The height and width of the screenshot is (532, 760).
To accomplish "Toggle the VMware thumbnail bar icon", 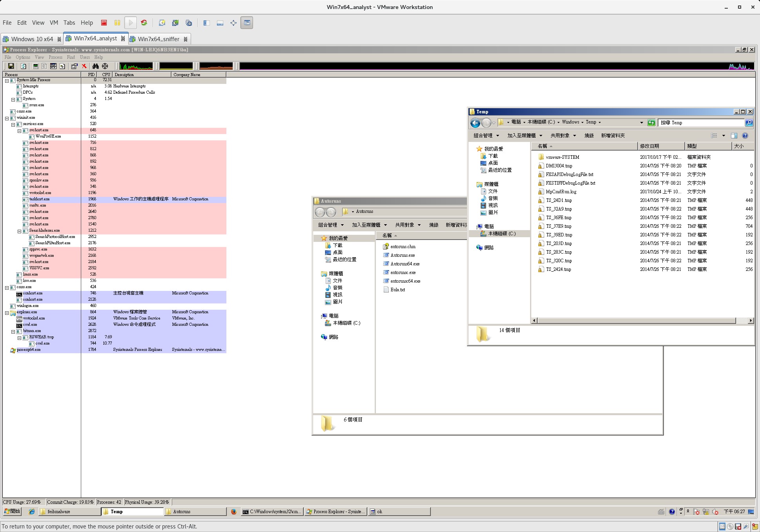I will [x=220, y=23].
